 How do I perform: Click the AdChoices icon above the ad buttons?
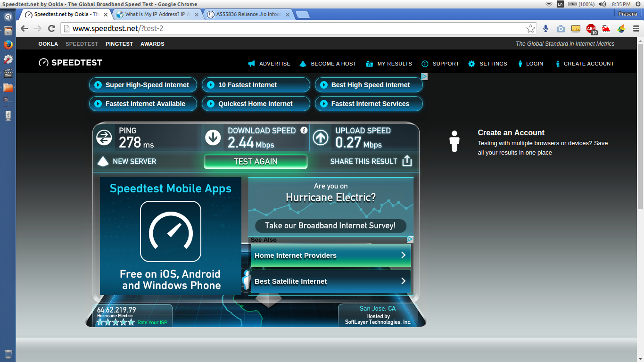point(424,76)
